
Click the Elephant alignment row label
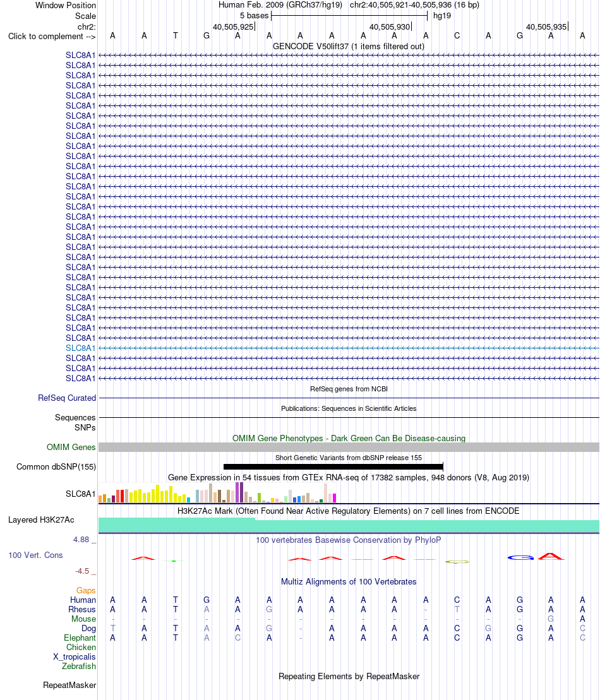[x=80, y=638]
